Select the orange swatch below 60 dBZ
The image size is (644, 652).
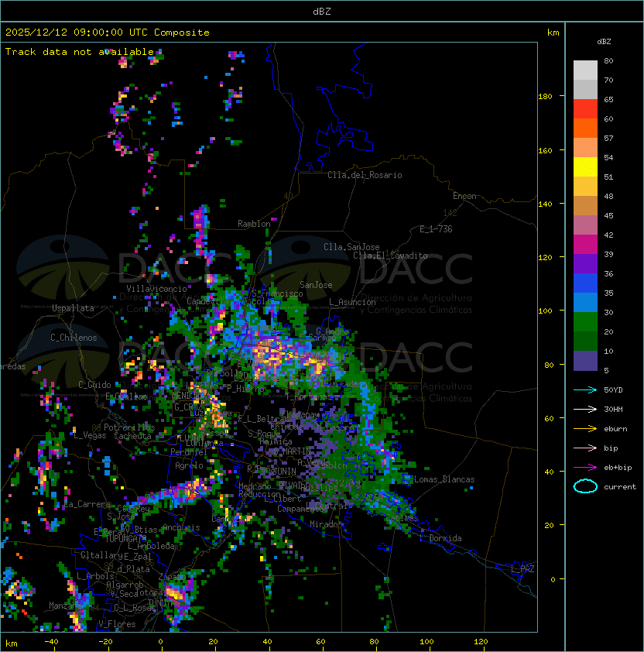coord(585,128)
